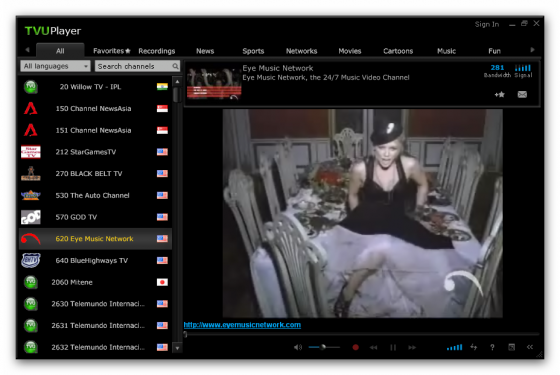Screen dimensions: 560x375
Task: Click the magnifier search icon
Action: click(175, 66)
